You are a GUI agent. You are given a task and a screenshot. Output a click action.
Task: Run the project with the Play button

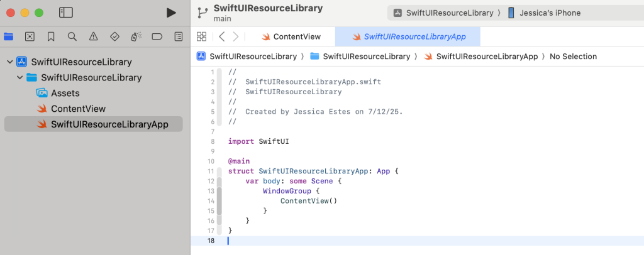click(x=171, y=13)
